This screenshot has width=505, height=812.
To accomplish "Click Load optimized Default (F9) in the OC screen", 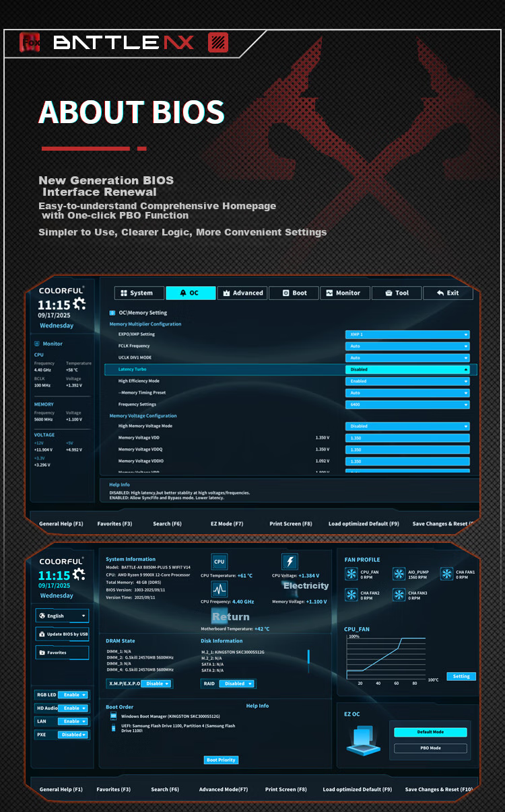I will (364, 523).
